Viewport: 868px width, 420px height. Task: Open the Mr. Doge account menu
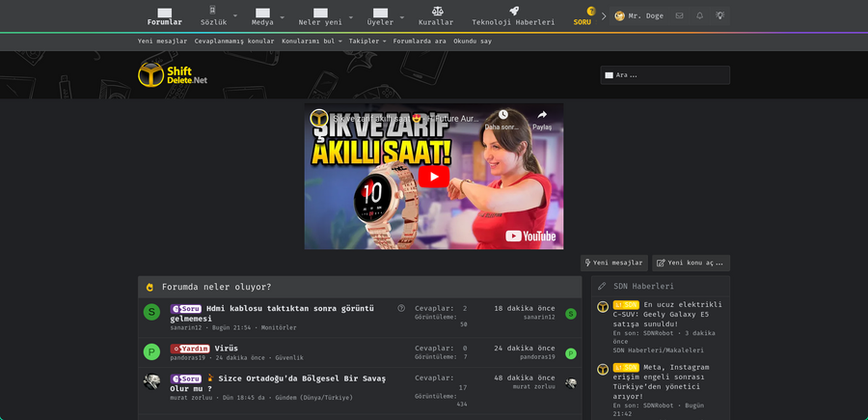pyautogui.click(x=638, y=16)
